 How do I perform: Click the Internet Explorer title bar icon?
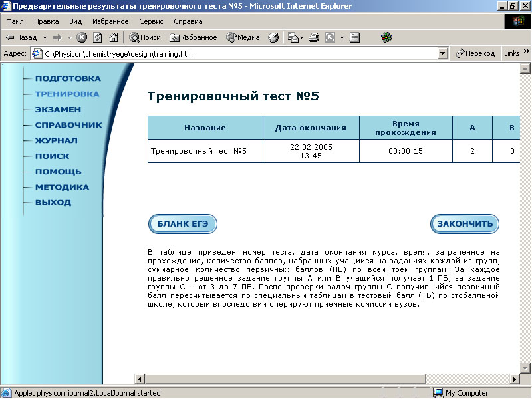pos(6,6)
